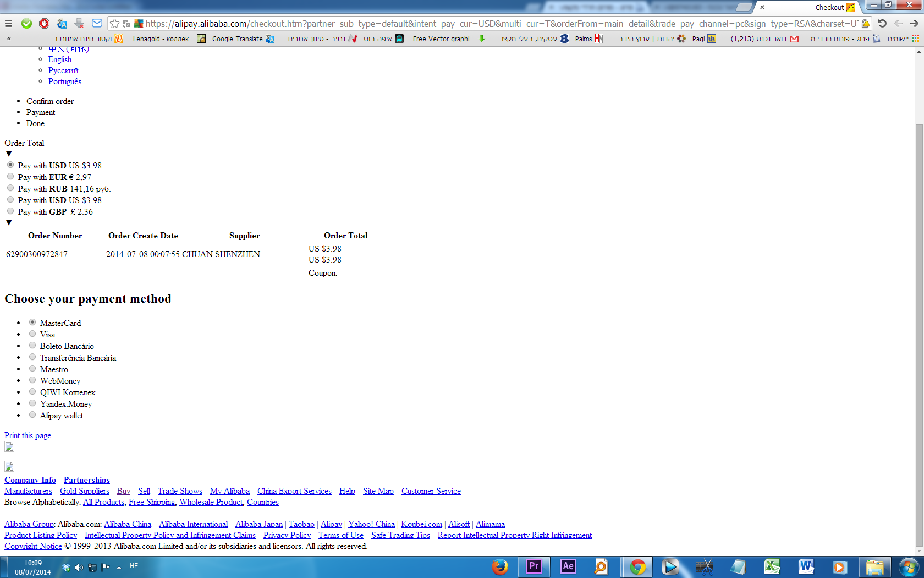The width and height of the screenshot is (924, 578).
Task: Click the volume speaker icon in system tray
Action: pyautogui.click(x=79, y=567)
